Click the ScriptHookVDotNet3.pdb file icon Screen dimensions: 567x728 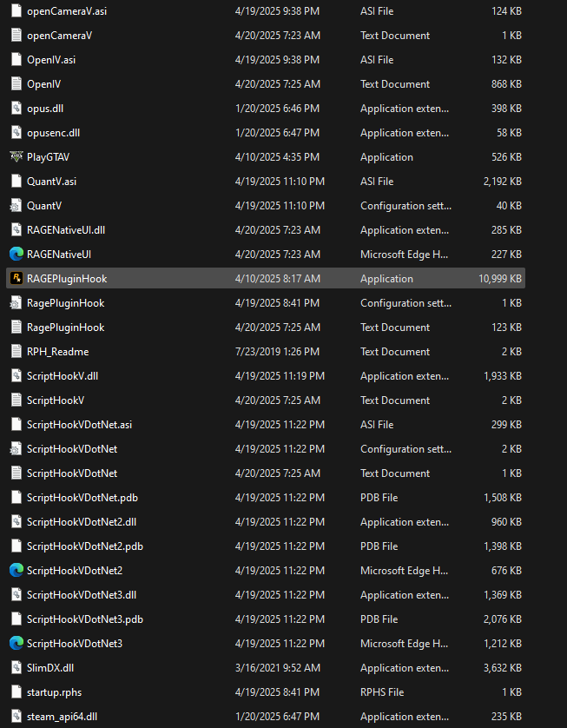pos(16,619)
